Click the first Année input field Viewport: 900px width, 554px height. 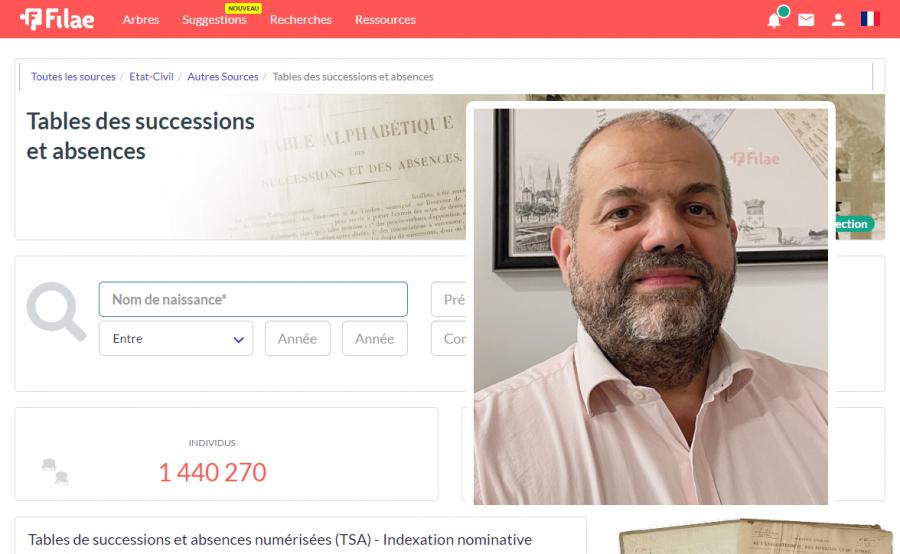(297, 338)
